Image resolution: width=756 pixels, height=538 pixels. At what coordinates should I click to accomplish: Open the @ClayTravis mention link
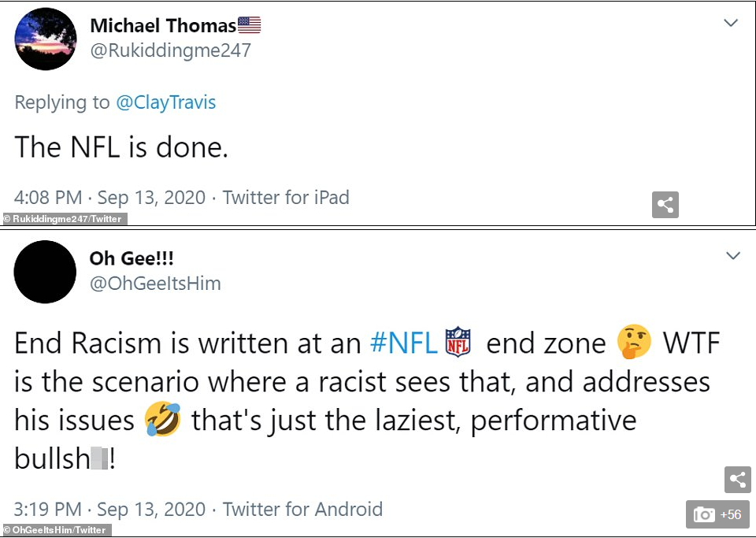pos(165,102)
